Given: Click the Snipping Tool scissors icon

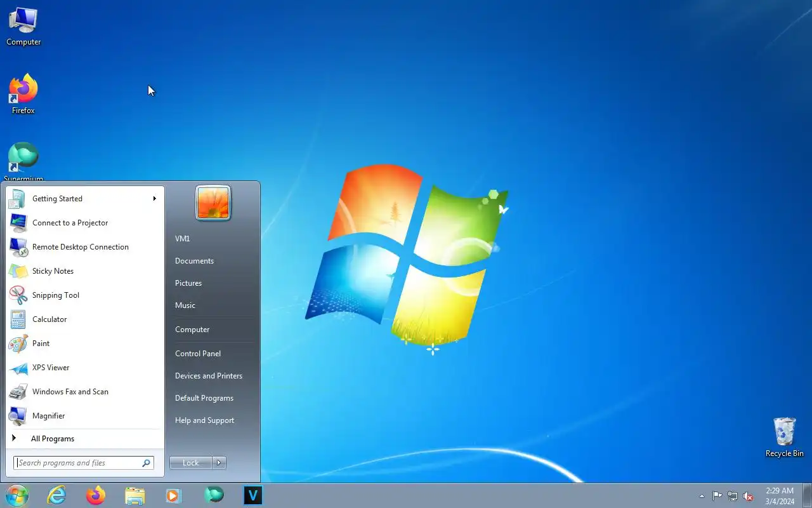Looking at the screenshot, I should pos(18,295).
